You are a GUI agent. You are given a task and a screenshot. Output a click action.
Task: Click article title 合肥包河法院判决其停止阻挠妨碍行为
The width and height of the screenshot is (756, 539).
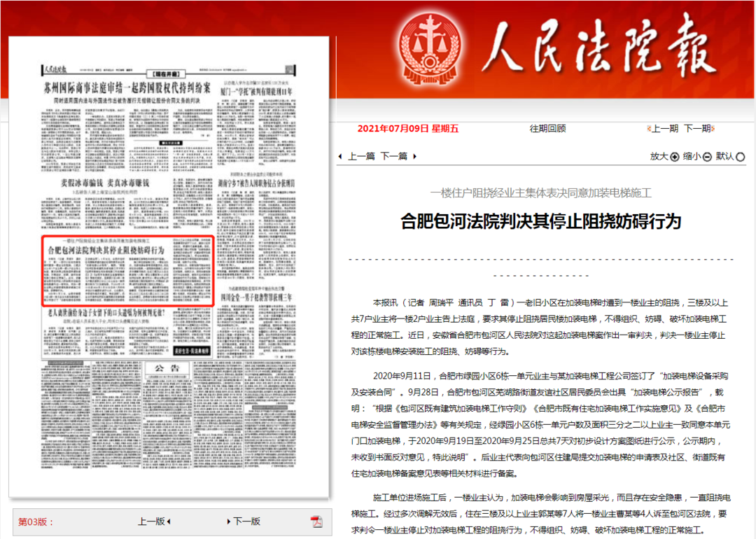point(540,220)
